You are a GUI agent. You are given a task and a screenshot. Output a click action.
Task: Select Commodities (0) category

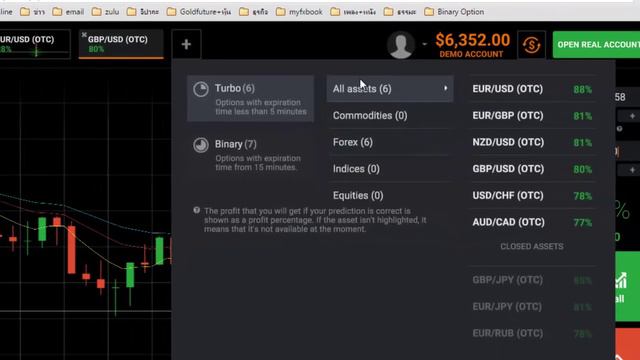click(x=390, y=116)
